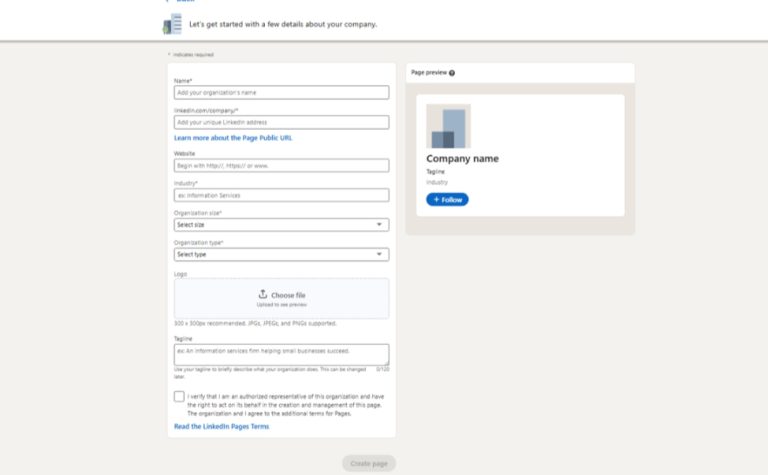768x475 pixels.
Task: Click the Tagline text area
Action: click(x=279, y=354)
